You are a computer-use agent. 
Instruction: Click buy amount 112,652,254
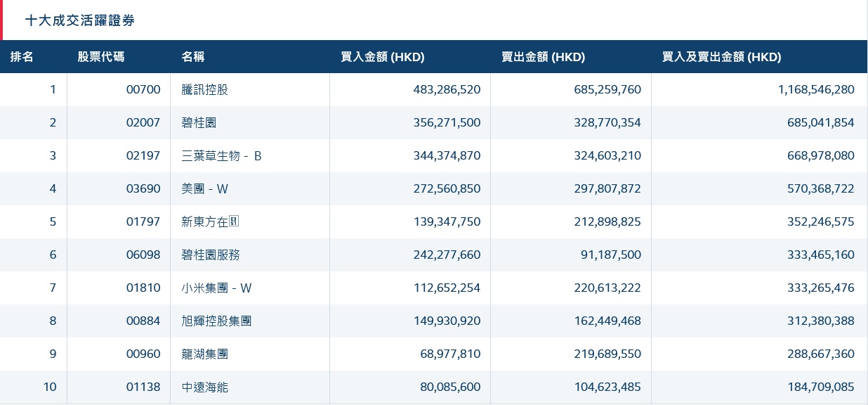pyautogui.click(x=447, y=288)
